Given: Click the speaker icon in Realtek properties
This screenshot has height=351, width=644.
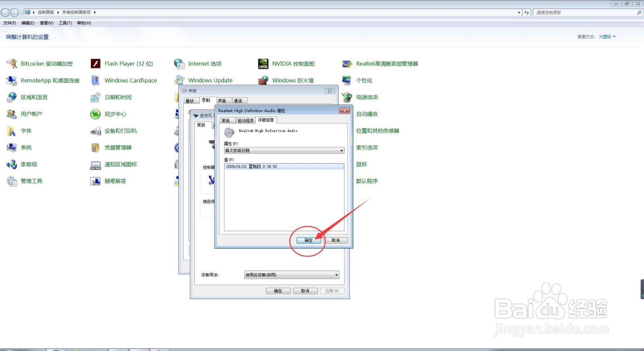Looking at the screenshot, I should point(229,132).
